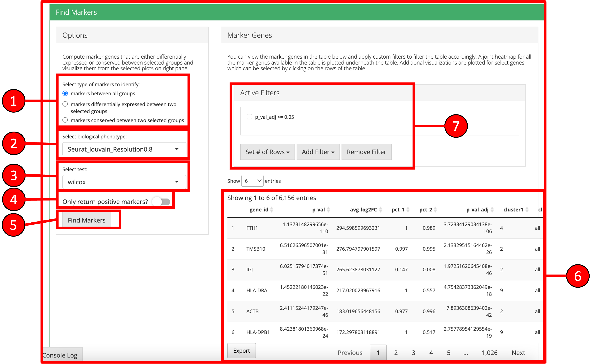This screenshot has width=591, height=364.
Task: Sort table by pct_2 column arrows
Action: coord(435,210)
